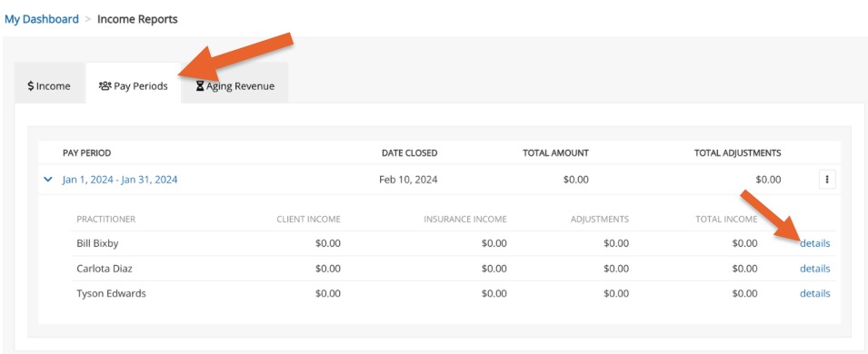View details for Tyson Edwards
The height and width of the screenshot is (354, 868).
[815, 294]
